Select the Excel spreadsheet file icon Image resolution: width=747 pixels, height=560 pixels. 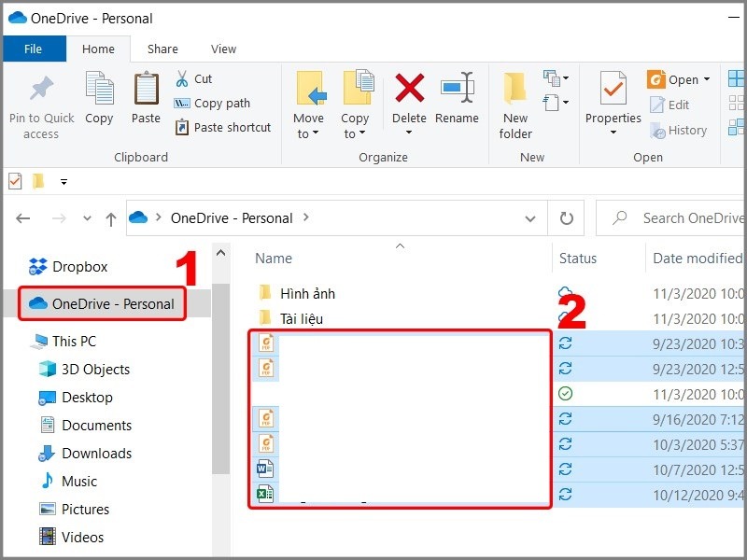(265, 494)
